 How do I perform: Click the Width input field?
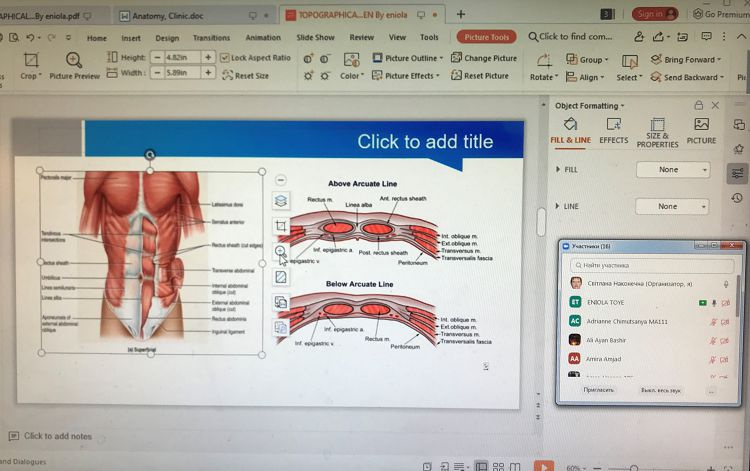tap(182, 73)
